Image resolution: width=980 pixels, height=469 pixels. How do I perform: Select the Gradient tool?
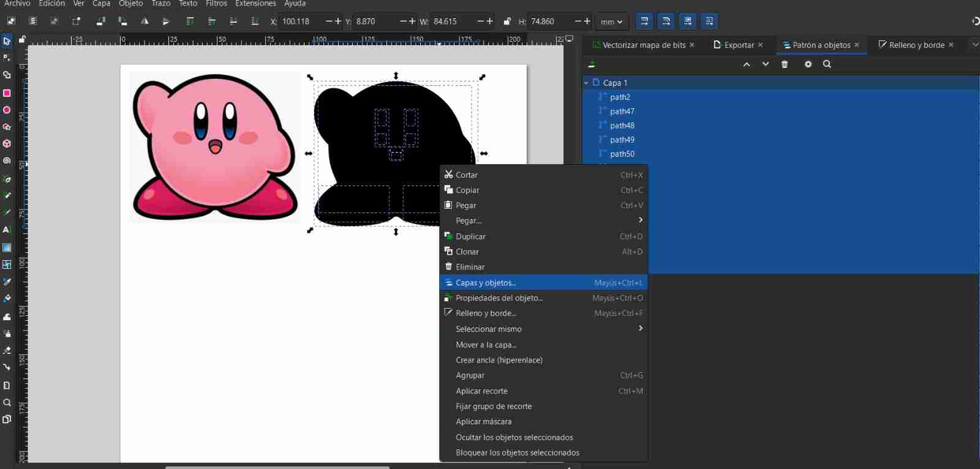click(x=7, y=248)
